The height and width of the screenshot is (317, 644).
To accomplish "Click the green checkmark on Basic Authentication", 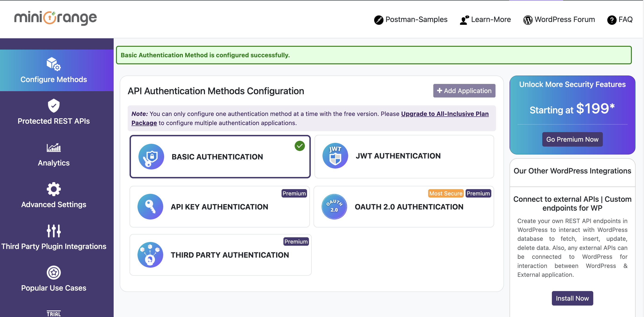I will point(300,146).
